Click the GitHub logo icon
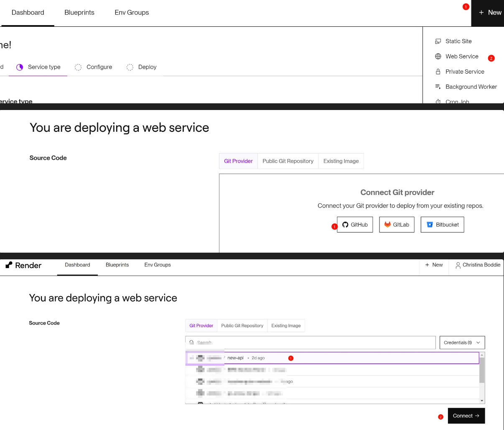 click(345, 225)
